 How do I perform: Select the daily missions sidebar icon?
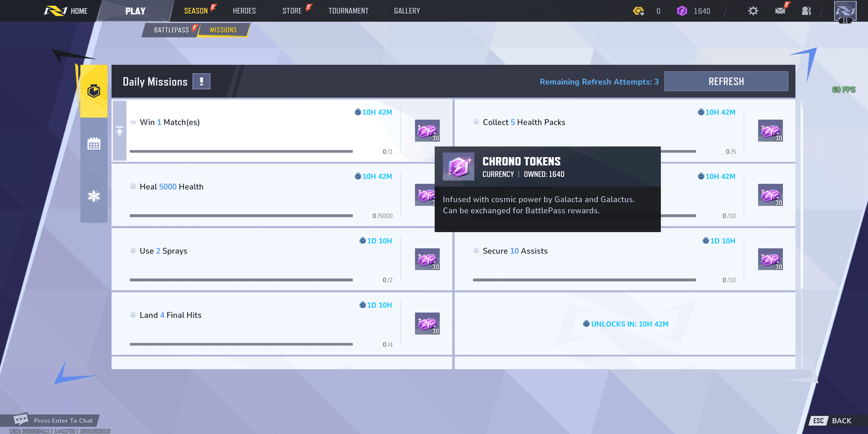tap(94, 91)
